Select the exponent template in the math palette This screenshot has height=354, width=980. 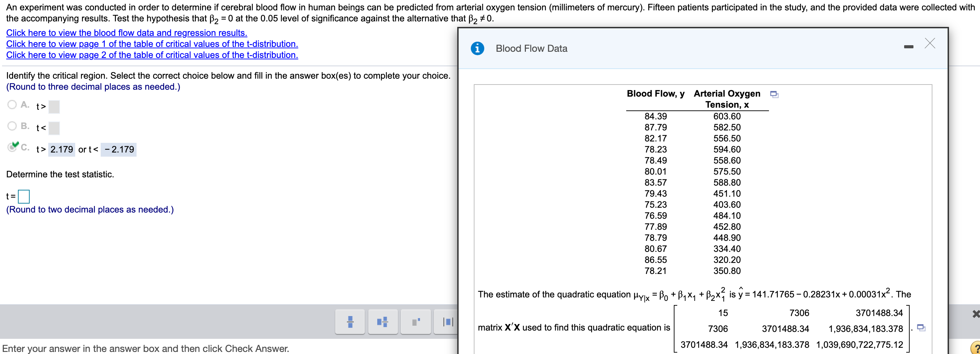(x=416, y=322)
